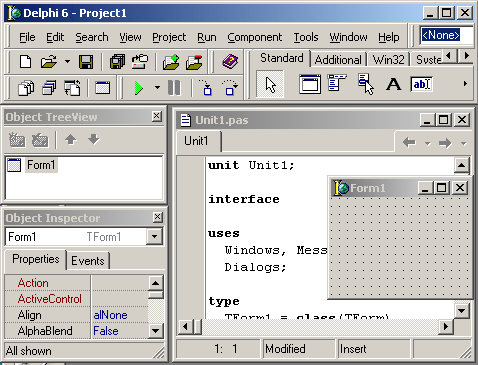
Task: Select Form1 in Object TreeView
Action: pyautogui.click(x=41, y=165)
